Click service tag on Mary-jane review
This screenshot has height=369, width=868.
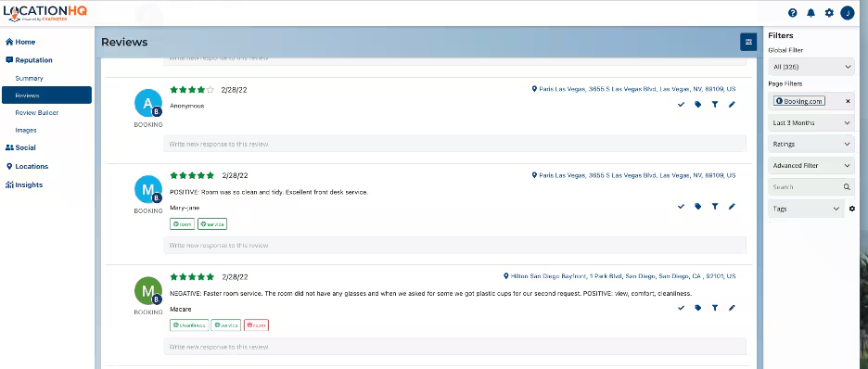click(x=212, y=224)
